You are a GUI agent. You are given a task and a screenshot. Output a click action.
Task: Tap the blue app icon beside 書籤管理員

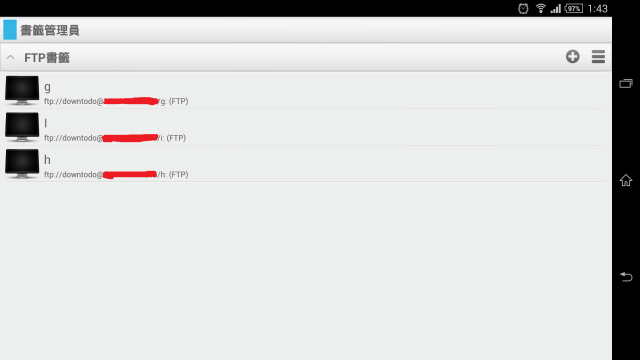click(x=10, y=30)
